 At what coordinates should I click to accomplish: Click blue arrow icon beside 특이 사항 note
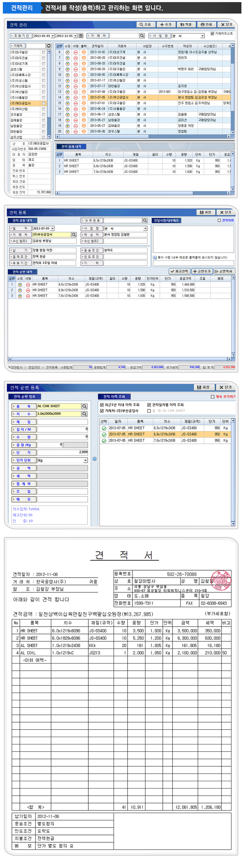(155, 258)
